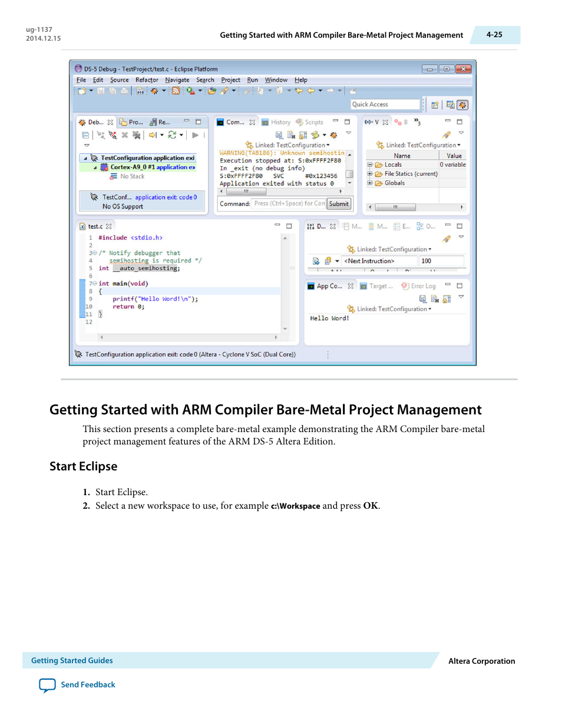Open the »3 hidden tabs overflow list
The image size is (562, 728).
[417, 122]
